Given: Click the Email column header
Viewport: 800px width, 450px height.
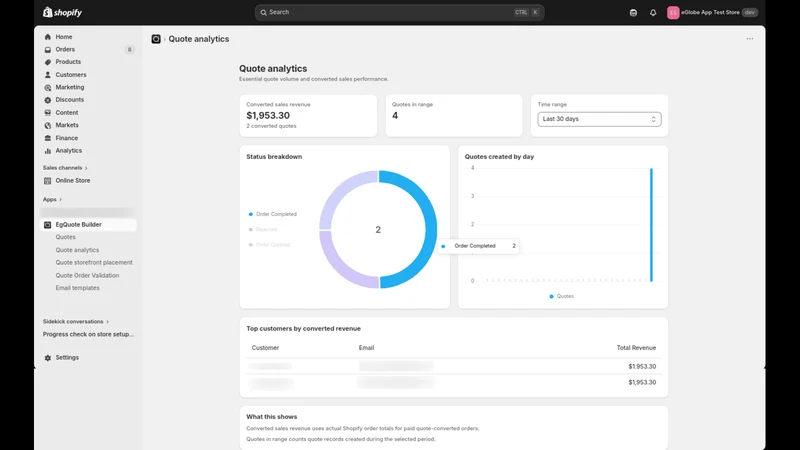Looking at the screenshot, I should click(366, 348).
